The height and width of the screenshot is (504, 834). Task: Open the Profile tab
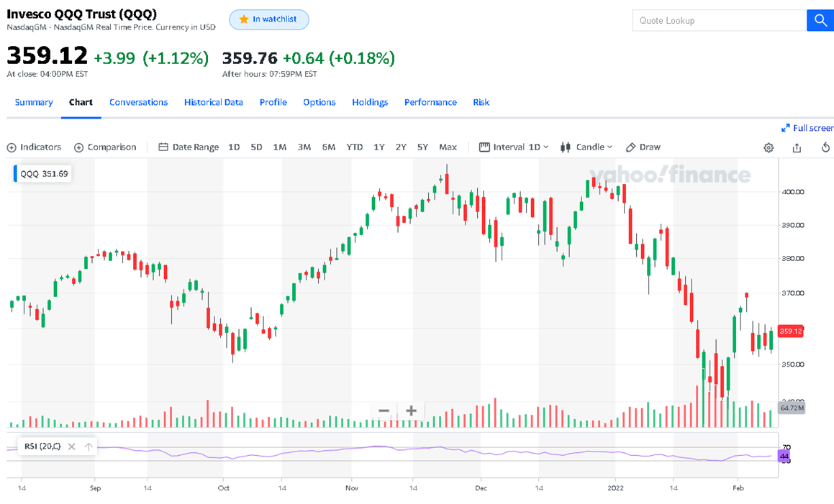tap(273, 102)
